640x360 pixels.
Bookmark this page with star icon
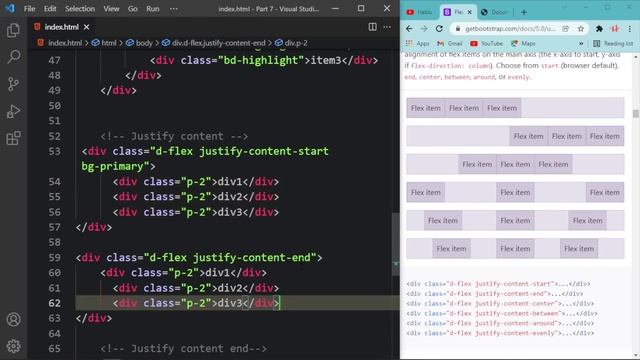click(x=580, y=29)
